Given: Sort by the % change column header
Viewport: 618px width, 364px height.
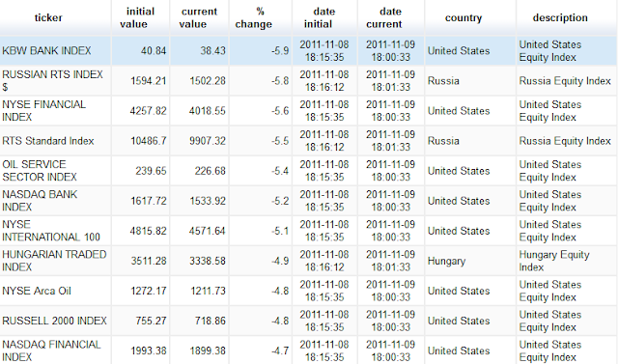Looking at the screenshot, I should [253, 17].
